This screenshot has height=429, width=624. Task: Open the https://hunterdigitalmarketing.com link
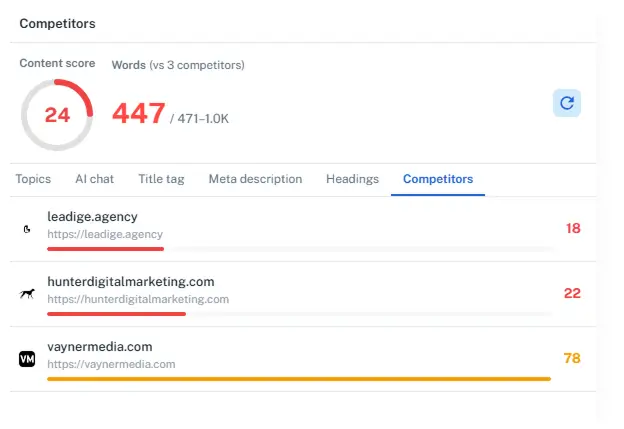(x=138, y=299)
